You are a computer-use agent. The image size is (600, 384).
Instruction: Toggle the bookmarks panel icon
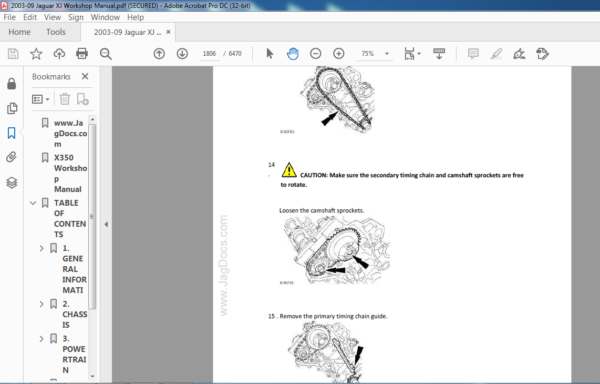pos(11,133)
